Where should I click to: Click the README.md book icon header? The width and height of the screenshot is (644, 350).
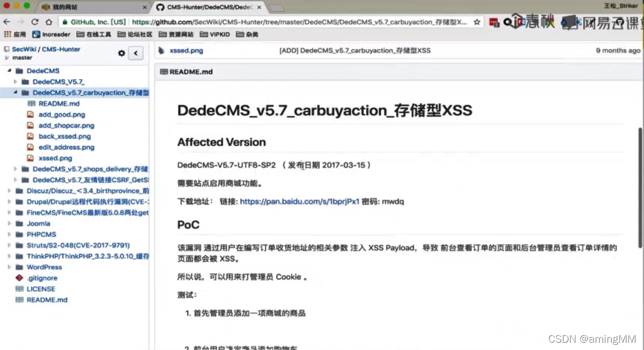(164, 72)
